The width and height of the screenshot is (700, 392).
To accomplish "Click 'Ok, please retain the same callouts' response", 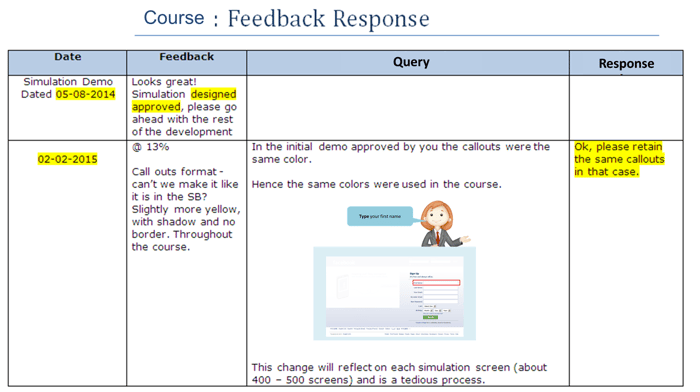I will [619, 159].
